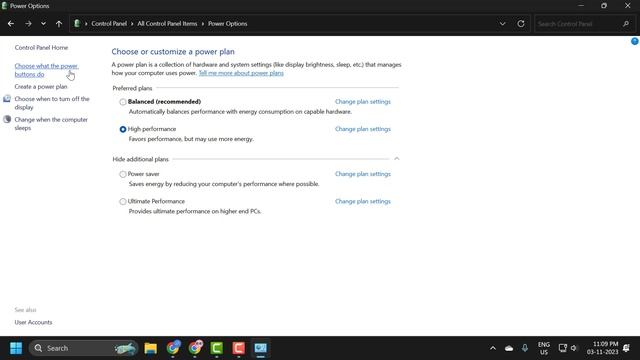The image size is (640, 360).
Task: Open Control Panel Home
Action: tap(41, 47)
